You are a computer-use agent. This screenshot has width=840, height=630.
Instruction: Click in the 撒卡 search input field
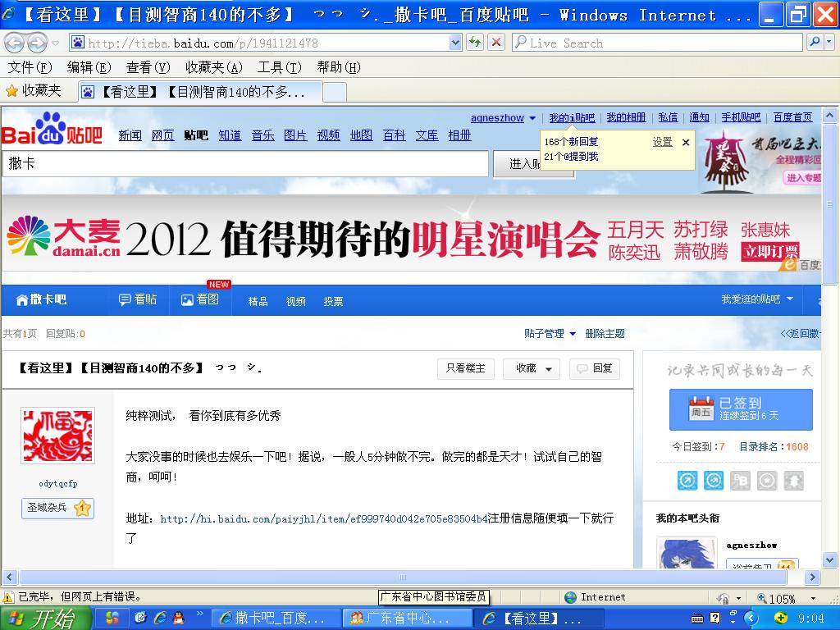[245, 164]
